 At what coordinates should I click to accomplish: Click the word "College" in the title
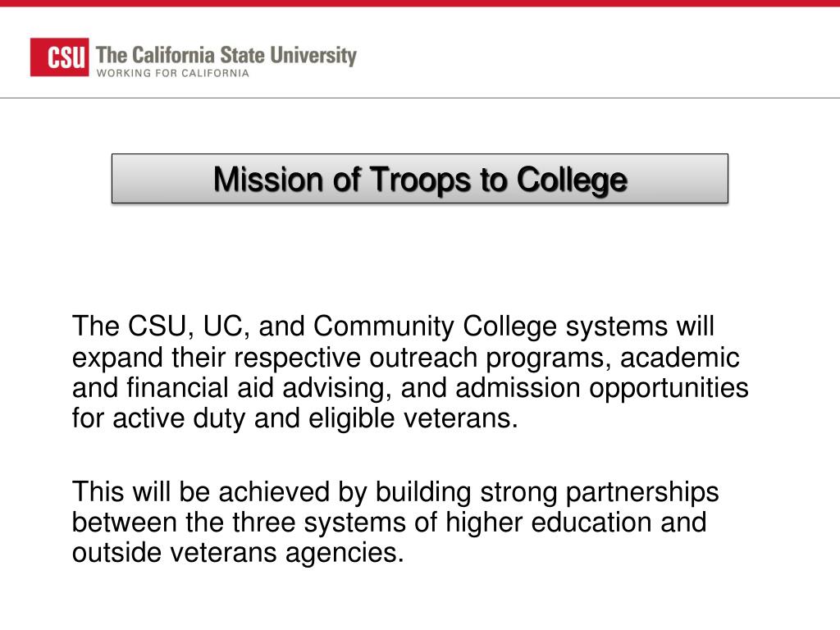click(572, 181)
